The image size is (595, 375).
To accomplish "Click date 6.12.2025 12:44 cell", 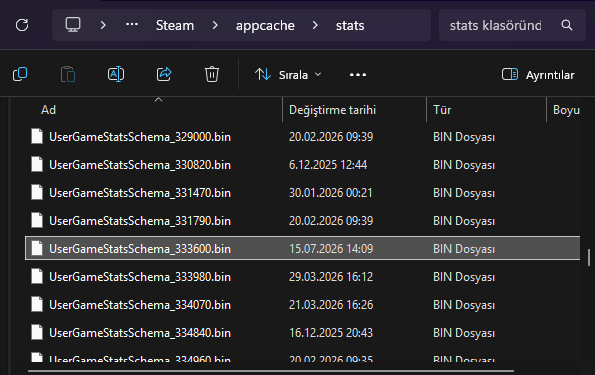I will tap(328, 165).
